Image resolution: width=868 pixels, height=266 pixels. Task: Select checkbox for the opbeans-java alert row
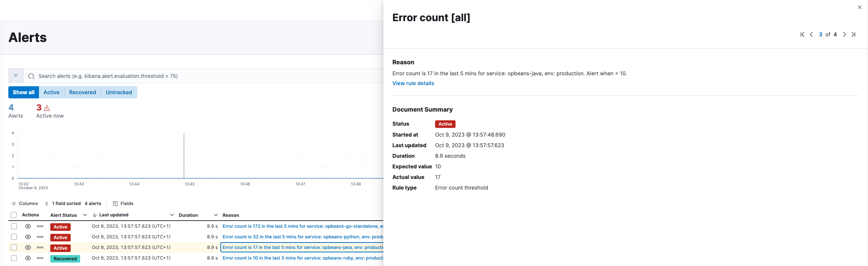(14, 247)
